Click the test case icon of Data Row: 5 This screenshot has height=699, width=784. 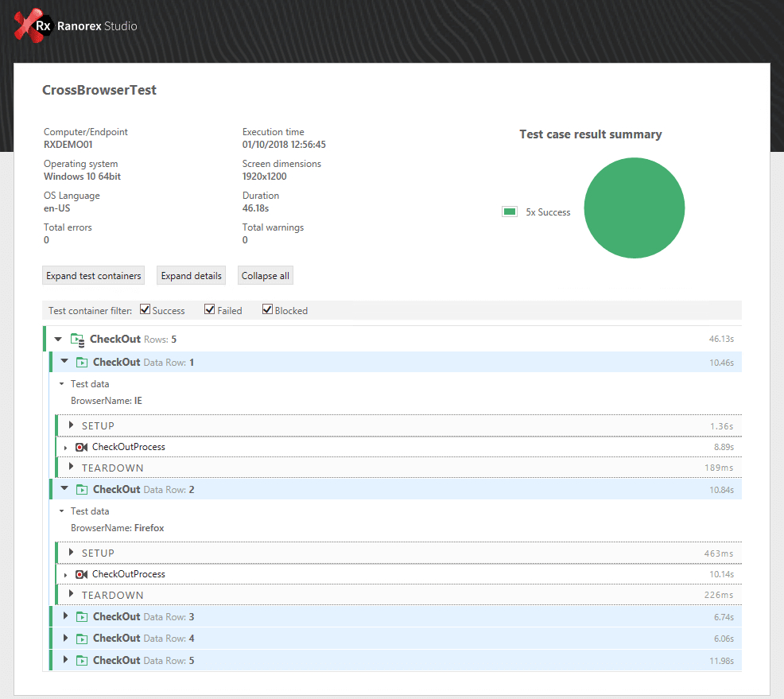coord(81,661)
